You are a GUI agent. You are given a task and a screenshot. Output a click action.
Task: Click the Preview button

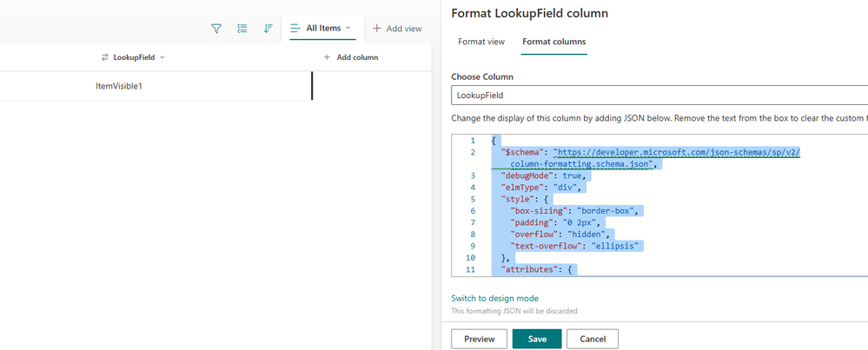[479, 339]
